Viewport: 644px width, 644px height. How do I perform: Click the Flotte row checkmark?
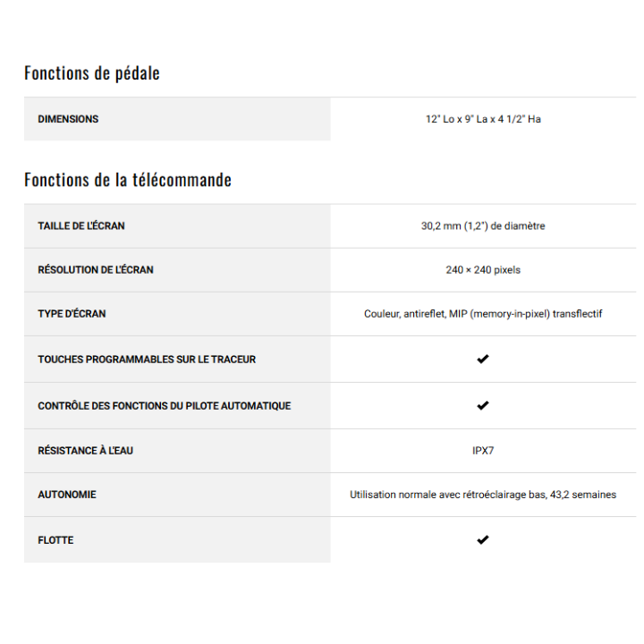(483, 539)
